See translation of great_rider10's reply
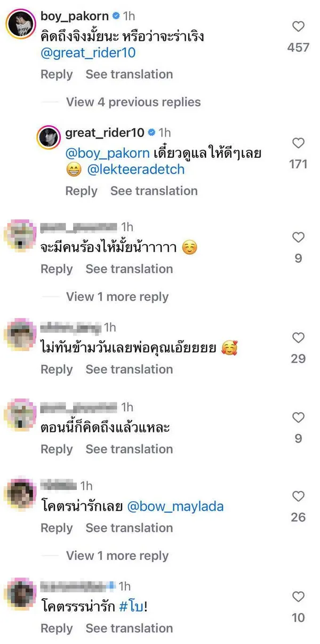 [x=154, y=191]
